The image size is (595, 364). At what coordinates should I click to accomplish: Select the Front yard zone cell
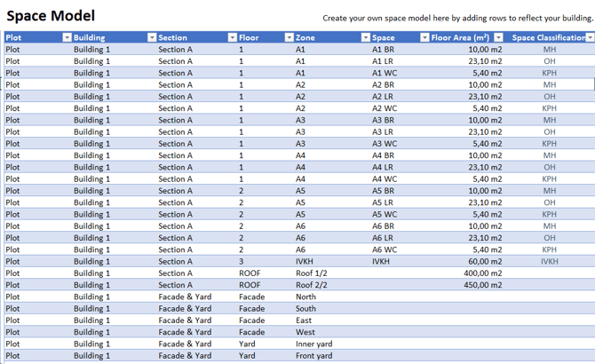coord(314,356)
